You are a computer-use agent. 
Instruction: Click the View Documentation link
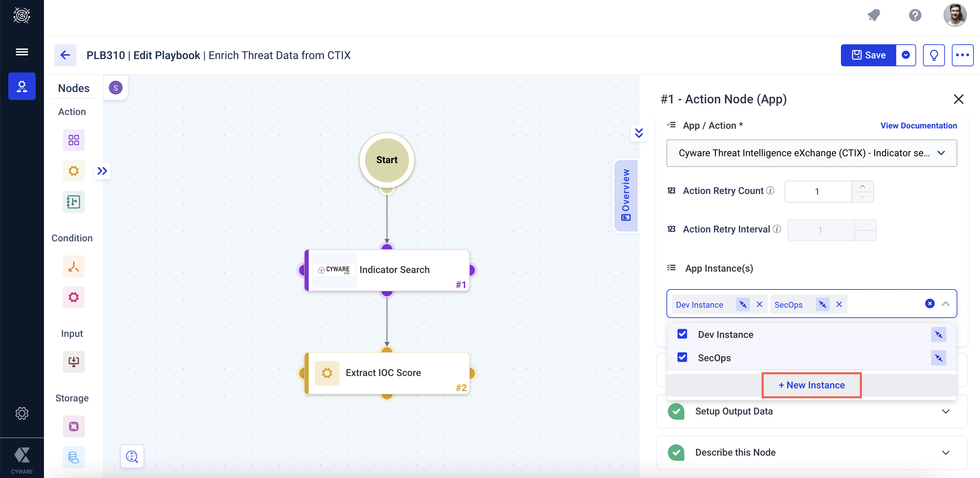[918, 126]
